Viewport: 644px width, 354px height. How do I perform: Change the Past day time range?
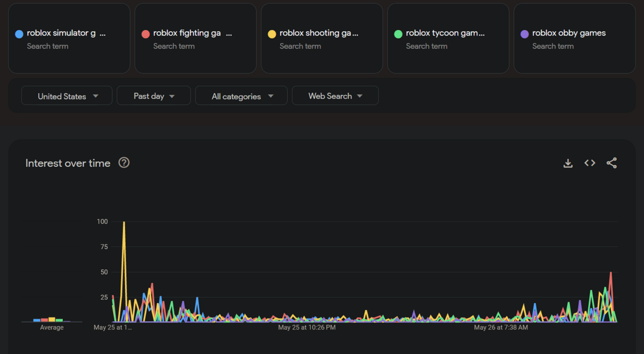coord(154,96)
